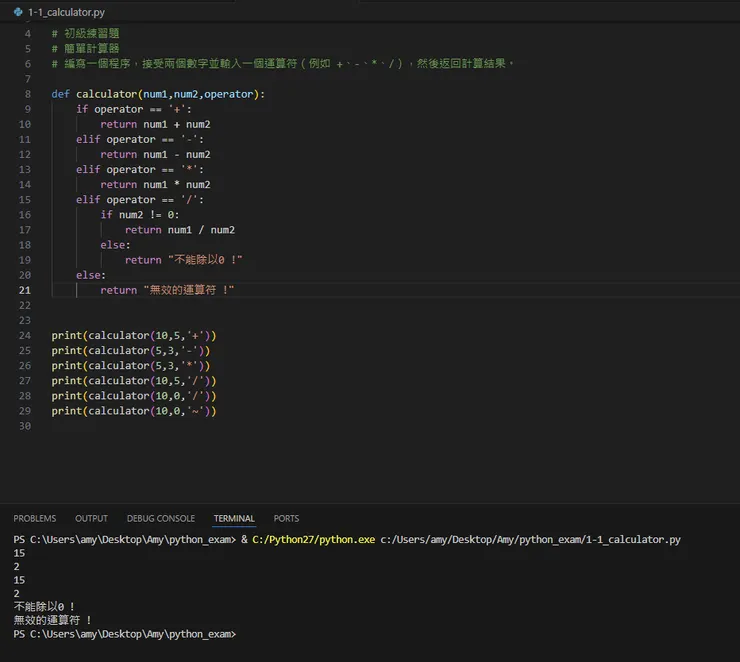Open the DEBUG CONSOLE tab
This screenshot has width=740, height=662.
(x=161, y=518)
